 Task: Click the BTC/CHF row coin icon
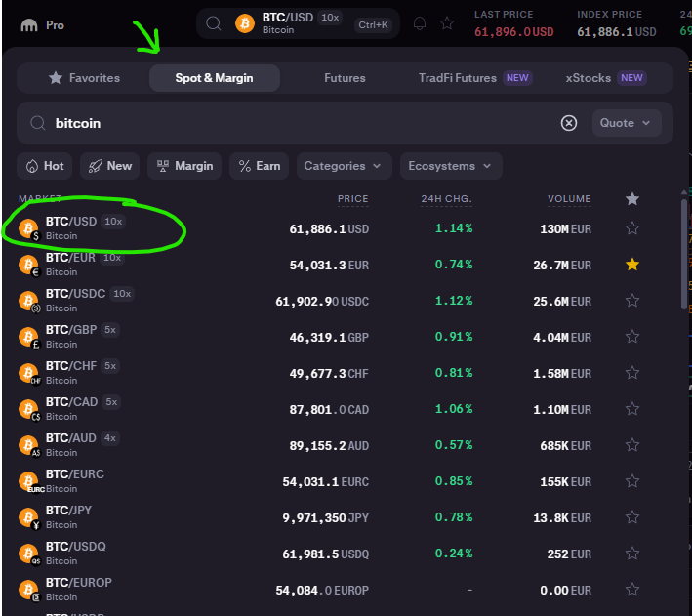tap(29, 374)
